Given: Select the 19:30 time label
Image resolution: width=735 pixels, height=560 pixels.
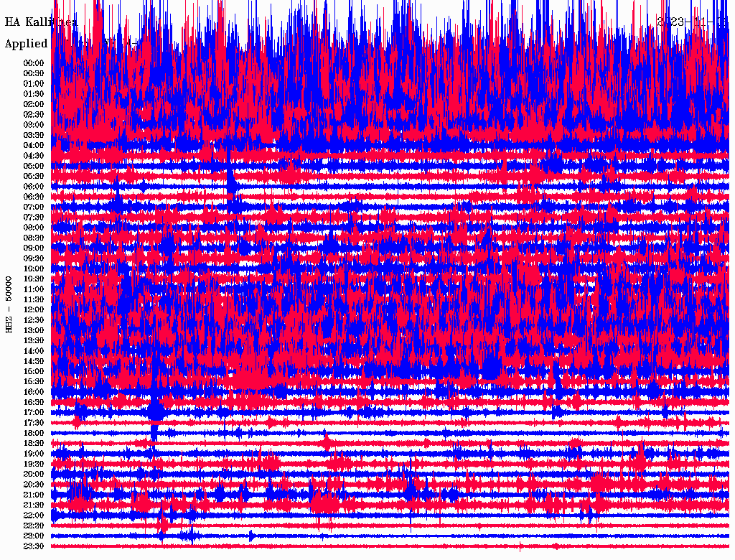Looking at the screenshot, I should tap(34, 464).
